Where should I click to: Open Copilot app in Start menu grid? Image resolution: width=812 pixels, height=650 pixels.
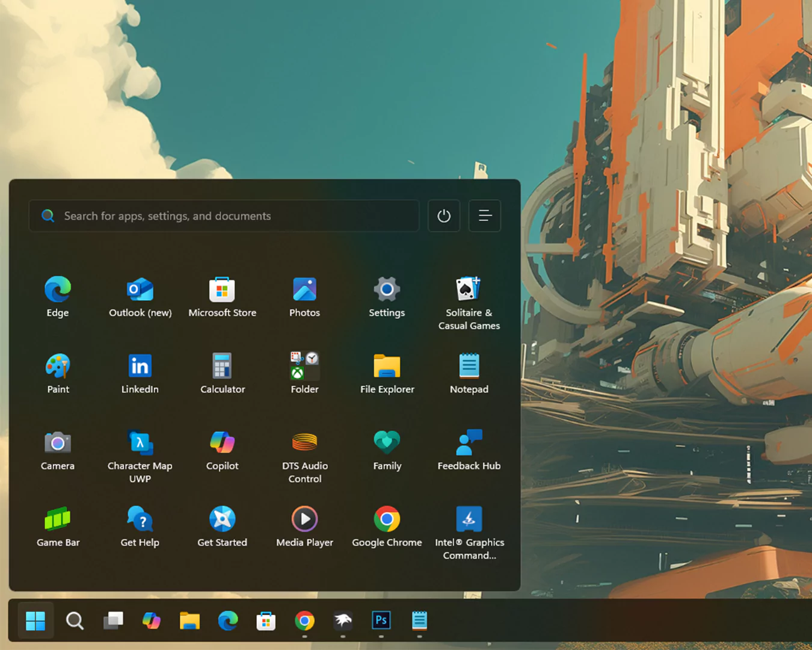[222, 450]
